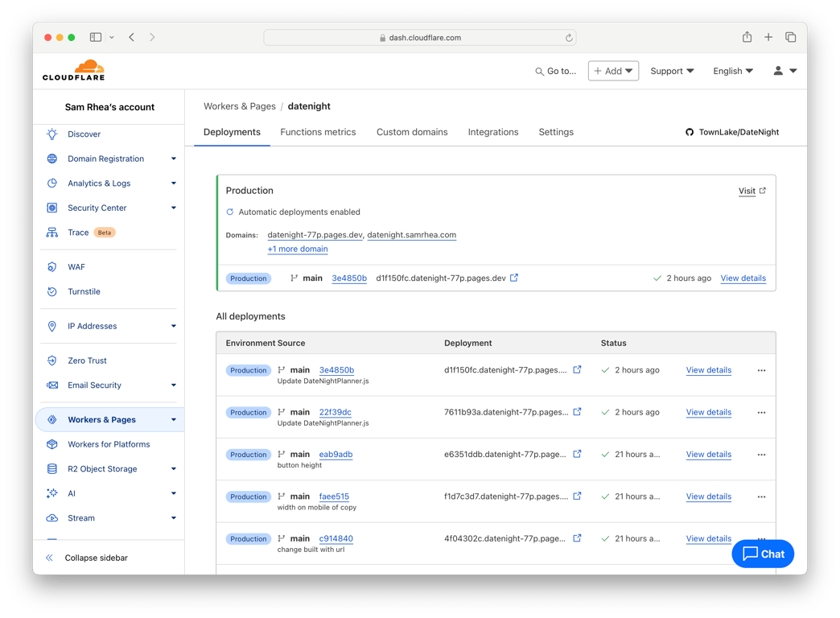Open the Discover lightbulb icon
840x618 pixels.
click(x=52, y=134)
